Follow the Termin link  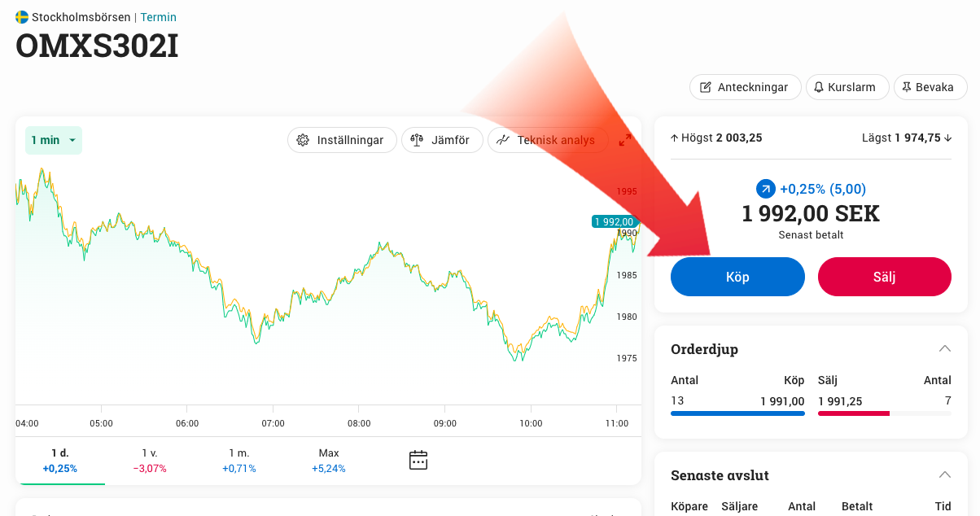(158, 17)
